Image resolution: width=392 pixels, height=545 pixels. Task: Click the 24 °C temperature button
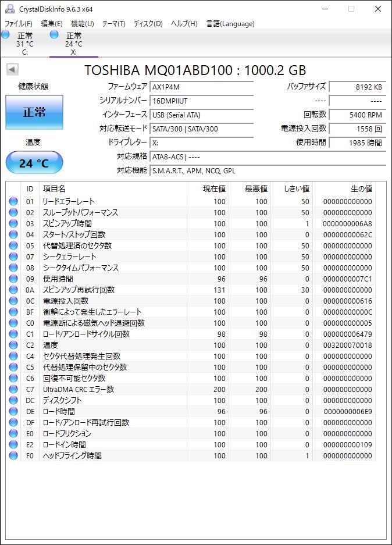point(34,162)
